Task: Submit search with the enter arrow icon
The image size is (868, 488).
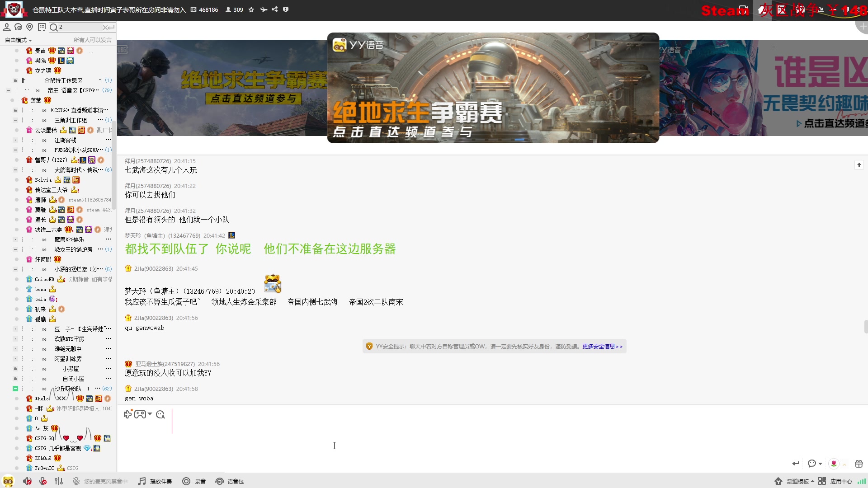Action: point(111,28)
